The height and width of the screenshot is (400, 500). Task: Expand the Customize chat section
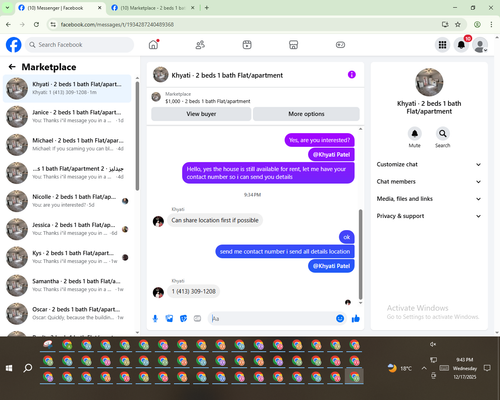pyautogui.click(x=429, y=164)
